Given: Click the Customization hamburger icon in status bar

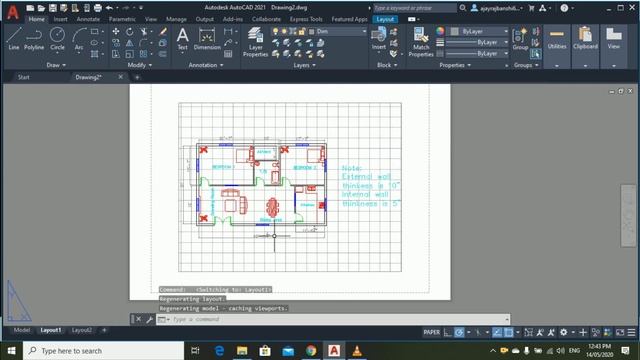Looking at the screenshot, I should [631, 333].
